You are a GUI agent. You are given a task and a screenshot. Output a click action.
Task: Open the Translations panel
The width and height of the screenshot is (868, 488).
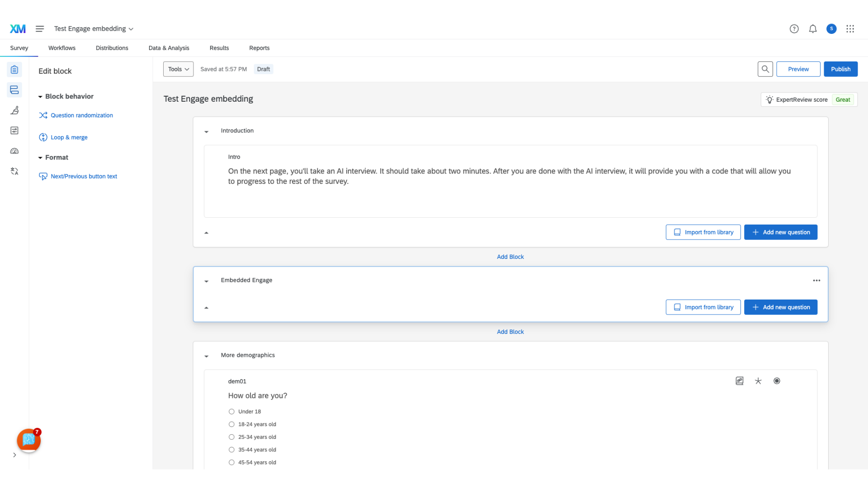(14, 171)
